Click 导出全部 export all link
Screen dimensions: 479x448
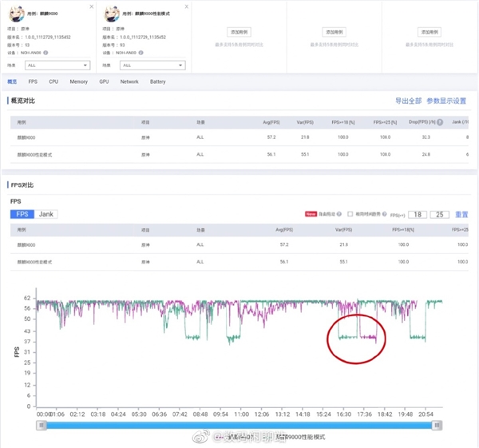408,101
